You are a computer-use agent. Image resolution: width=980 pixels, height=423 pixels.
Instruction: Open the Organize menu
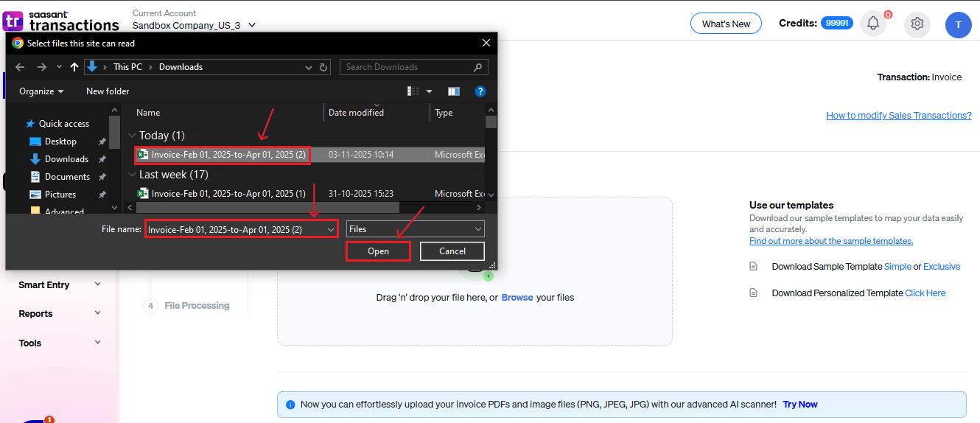tap(41, 91)
